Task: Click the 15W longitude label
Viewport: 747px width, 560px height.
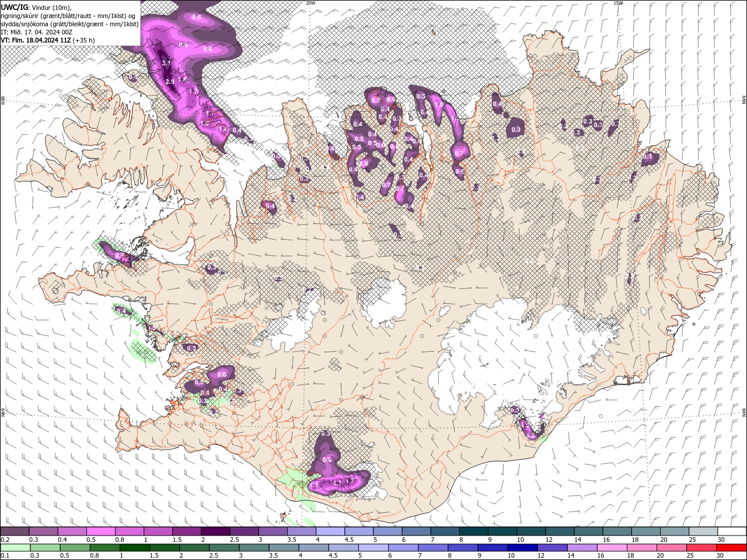Action: (x=618, y=3)
